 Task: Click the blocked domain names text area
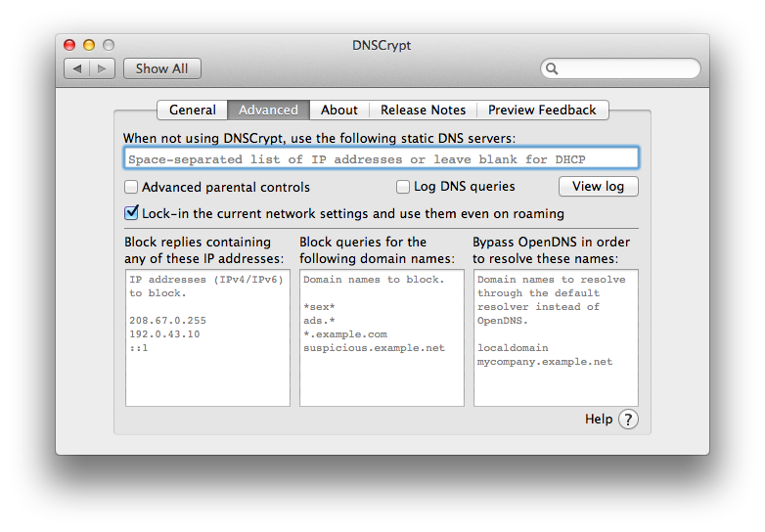click(382, 337)
